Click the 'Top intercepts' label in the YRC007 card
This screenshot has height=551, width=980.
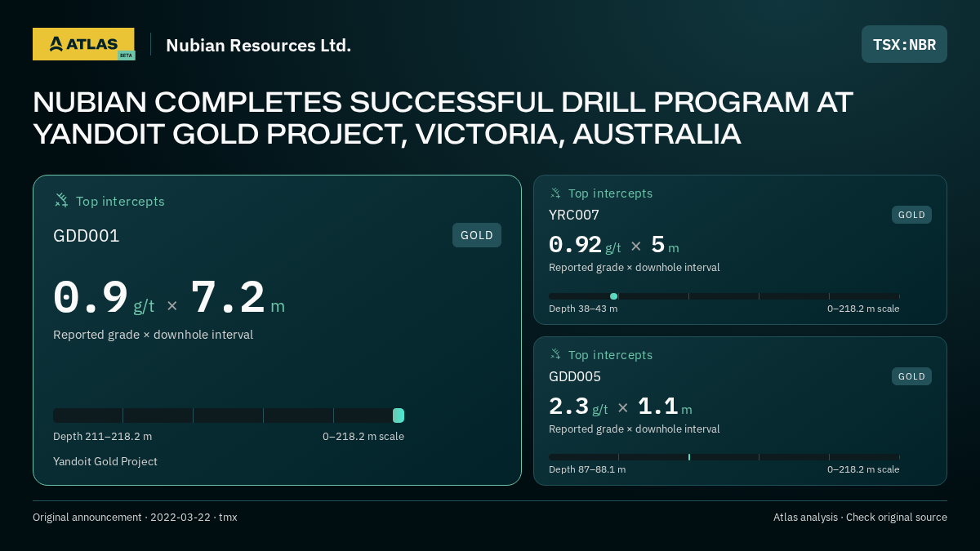pyautogui.click(x=610, y=193)
